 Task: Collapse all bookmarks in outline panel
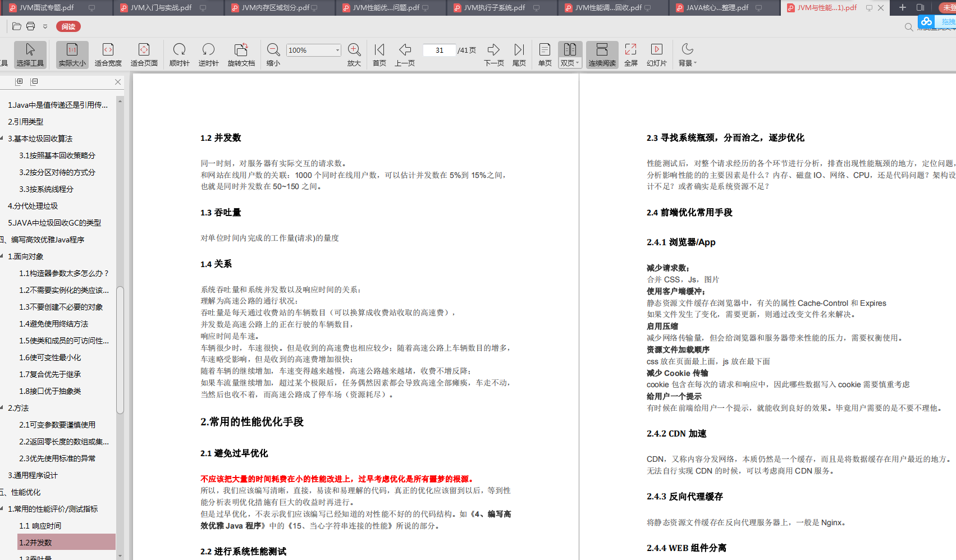pos(34,81)
